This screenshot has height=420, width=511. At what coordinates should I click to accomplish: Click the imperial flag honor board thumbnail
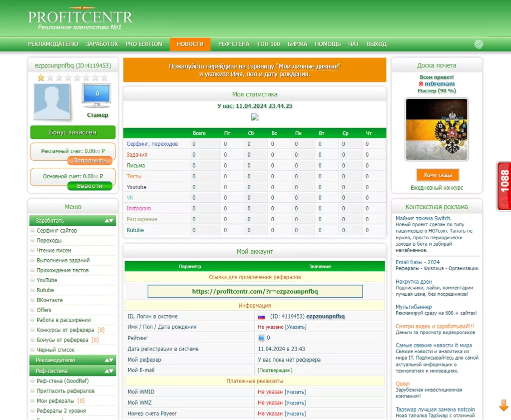tap(437, 129)
